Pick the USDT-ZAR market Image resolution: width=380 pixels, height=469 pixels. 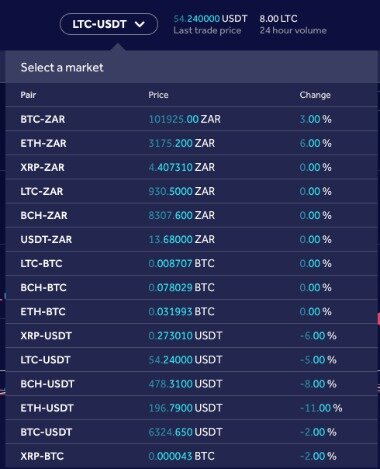(x=191, y=239)
